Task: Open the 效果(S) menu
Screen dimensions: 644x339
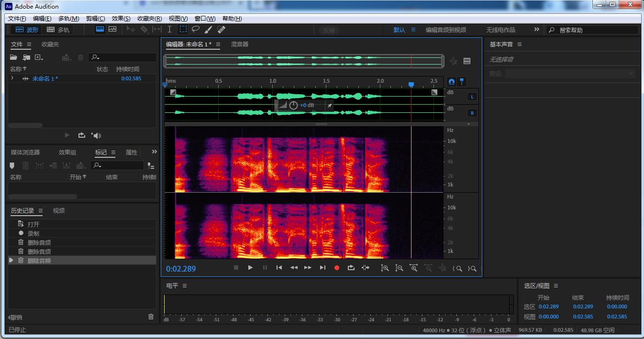Action: click(121, 19)
